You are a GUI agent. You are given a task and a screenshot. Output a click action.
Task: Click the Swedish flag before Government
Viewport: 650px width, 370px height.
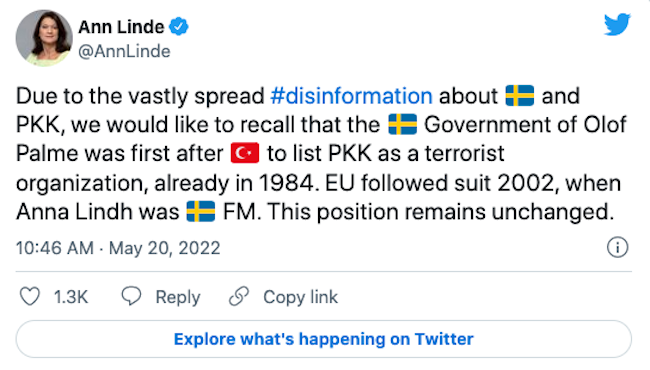coord(403,124)
